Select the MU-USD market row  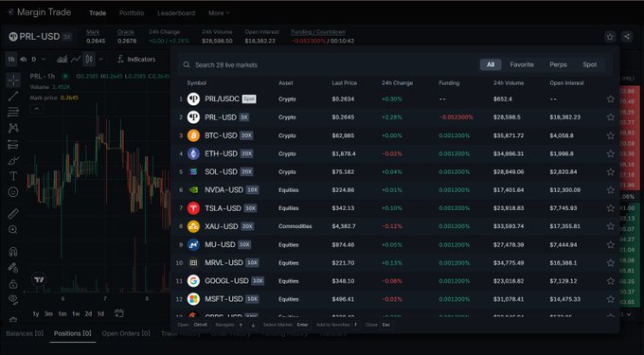pos(395,244)
